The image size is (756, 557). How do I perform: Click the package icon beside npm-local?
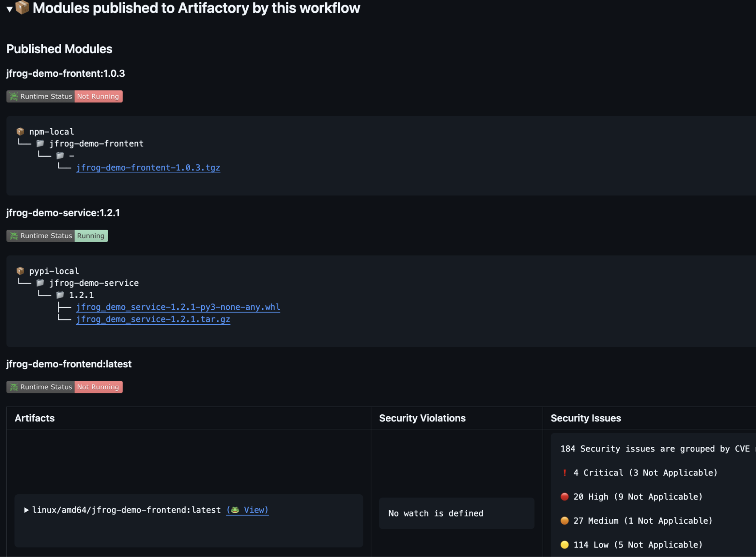coord(20,131)
